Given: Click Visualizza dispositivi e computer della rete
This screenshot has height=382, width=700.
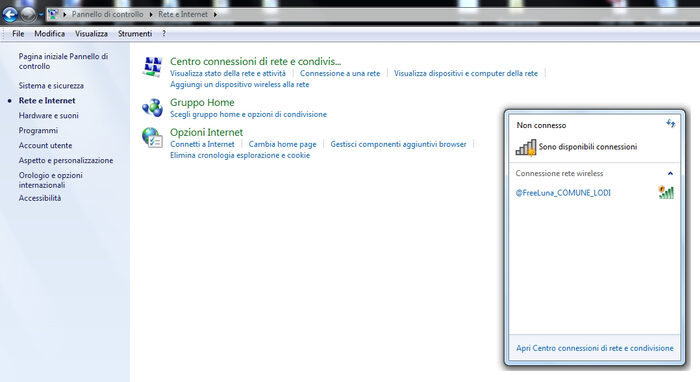Looking at the screenshot, I should pyautogui.click(x=466, y=73).
